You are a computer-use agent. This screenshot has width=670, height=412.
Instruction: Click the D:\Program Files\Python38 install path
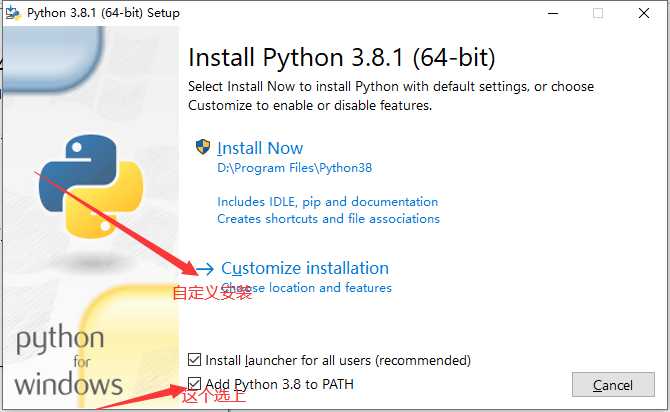point(294,168)
